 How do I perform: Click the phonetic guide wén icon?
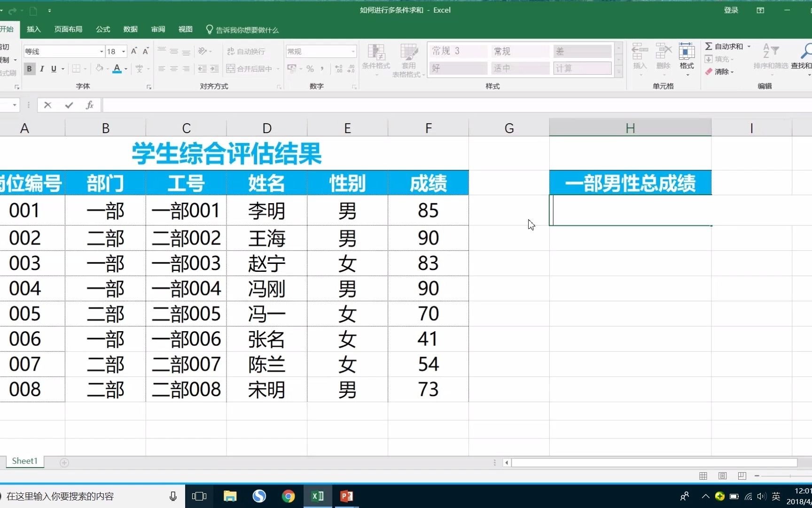140,69
